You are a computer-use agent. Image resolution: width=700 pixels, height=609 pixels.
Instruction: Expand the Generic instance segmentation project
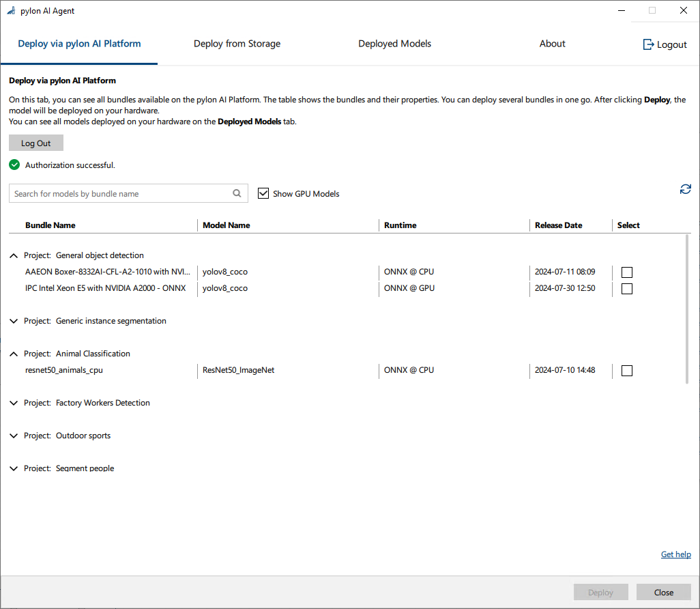(x=14, y=322)
